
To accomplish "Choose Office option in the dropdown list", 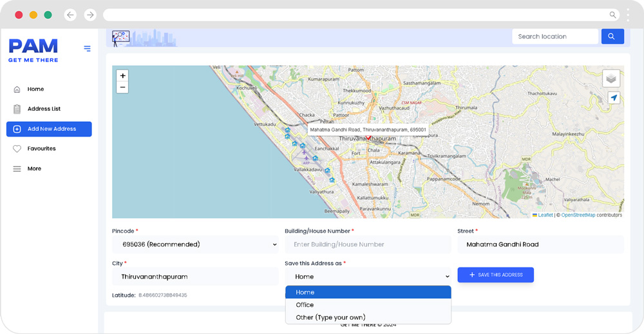I will click(x=368, y=305).
